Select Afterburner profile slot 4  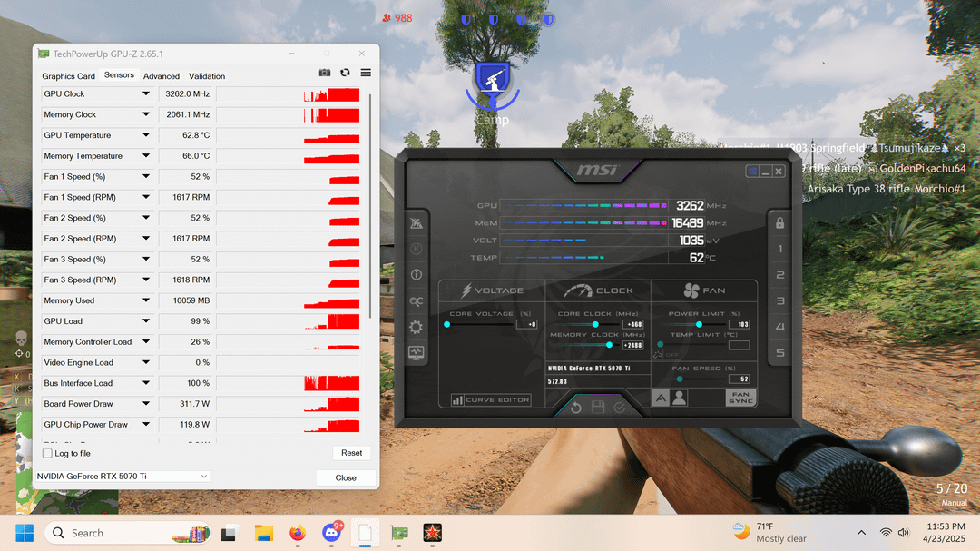(x=780, y=327)
